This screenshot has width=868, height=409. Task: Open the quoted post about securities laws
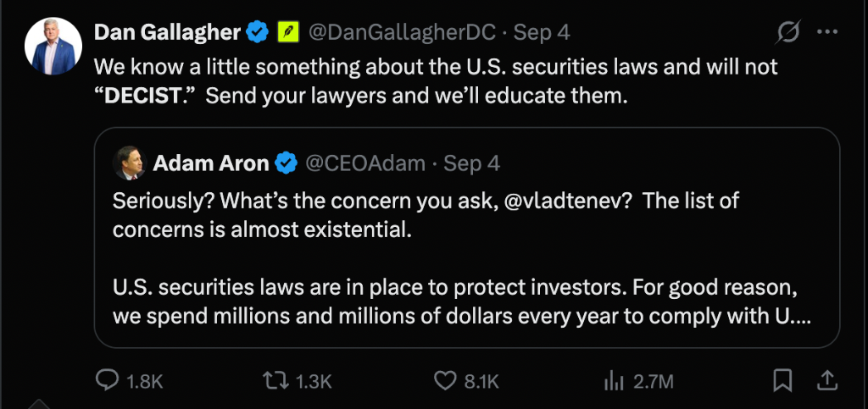[467, 237]
